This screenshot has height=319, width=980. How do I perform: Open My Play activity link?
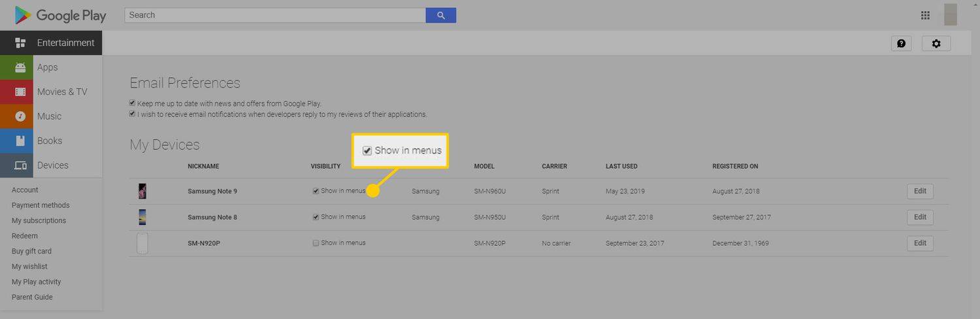tap(37, 282)
